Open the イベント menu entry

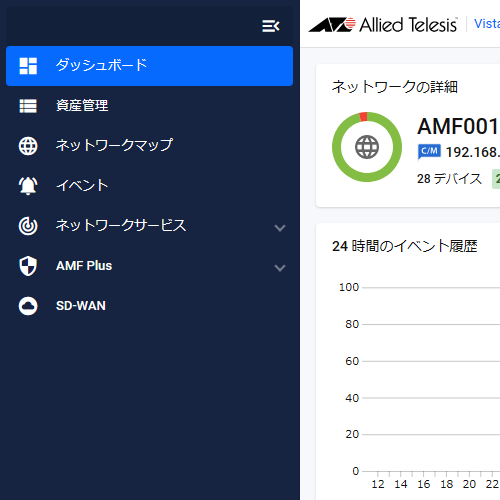click(149, 186)
